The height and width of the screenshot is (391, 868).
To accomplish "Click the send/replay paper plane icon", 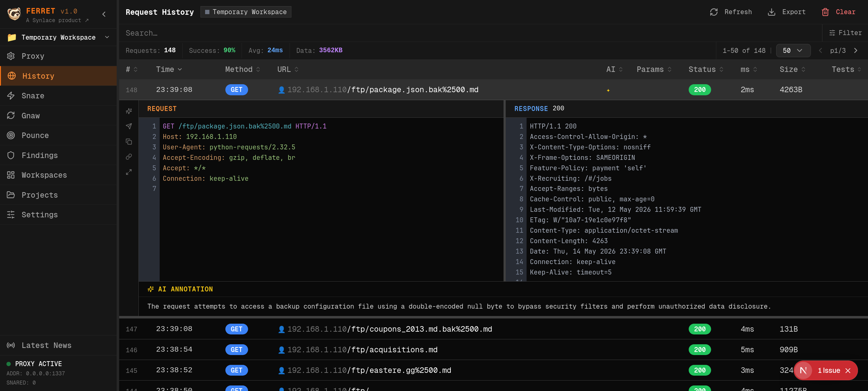I will point(129,126).
